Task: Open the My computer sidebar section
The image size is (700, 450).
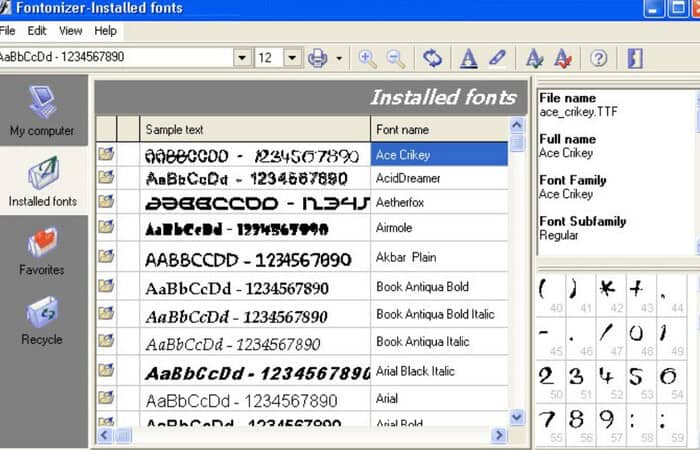Action: pyautogui.click(x=42, y=111)
